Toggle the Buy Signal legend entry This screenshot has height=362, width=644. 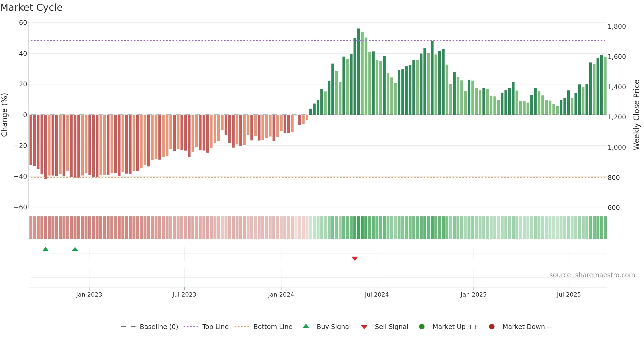pos(327,327)
